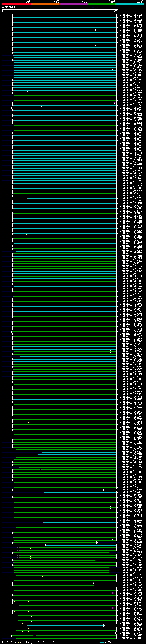The height and width of the screenshot is (644, 146).
Task: Select label UniRef100_C1MZG8
Action: tap(131, 103)
